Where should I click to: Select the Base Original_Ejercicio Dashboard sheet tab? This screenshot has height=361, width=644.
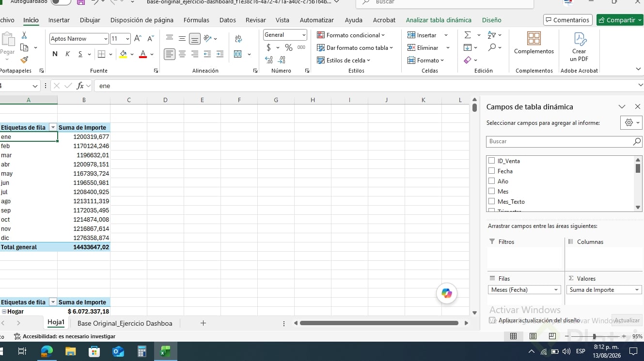tap(125, 323)
